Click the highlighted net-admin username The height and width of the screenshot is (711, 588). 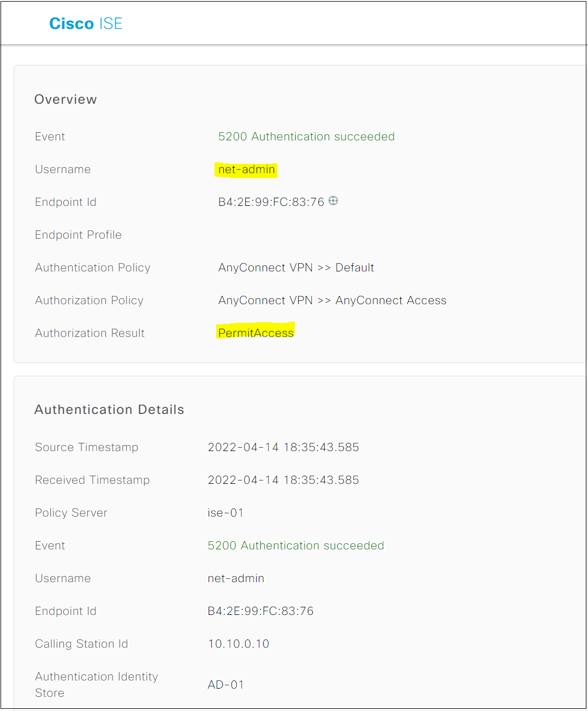(247, 169)
